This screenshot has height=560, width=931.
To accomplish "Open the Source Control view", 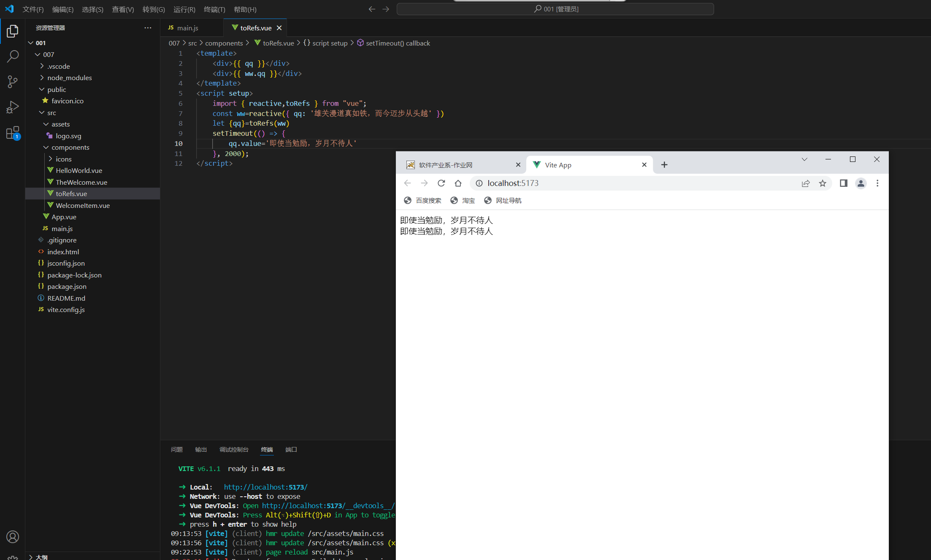I will pos(13,82).
